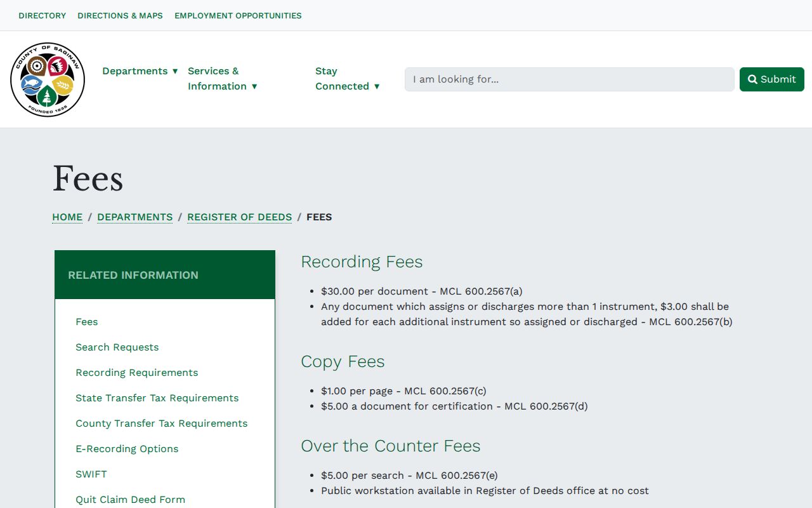812x508 pixels.
Task: Click the 'Public workstation available' line
Action: tap(485, 491)
